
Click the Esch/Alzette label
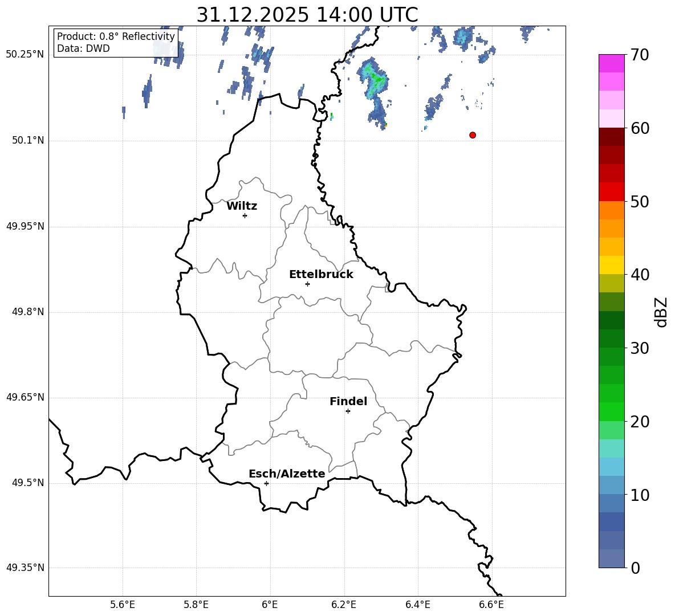(287, 474)
